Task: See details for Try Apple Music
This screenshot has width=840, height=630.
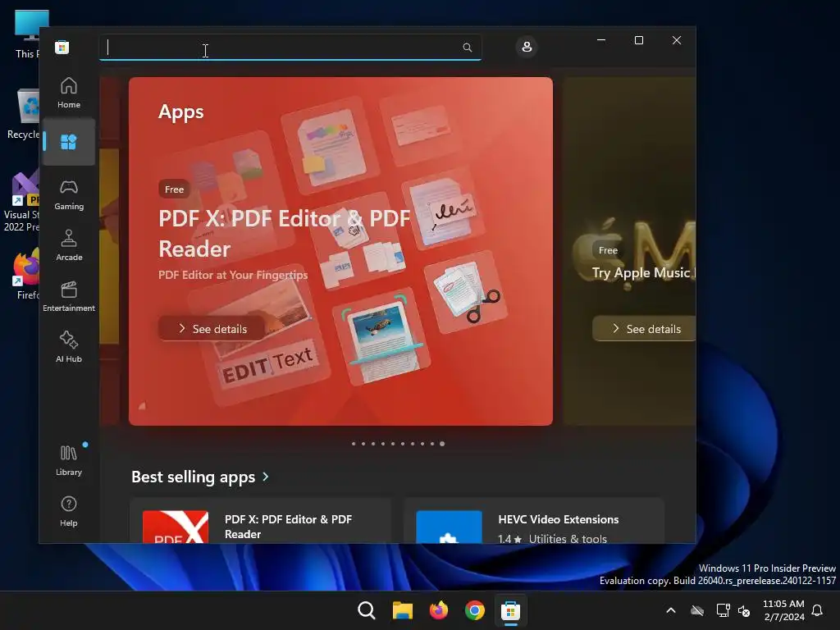Action: 645,328
